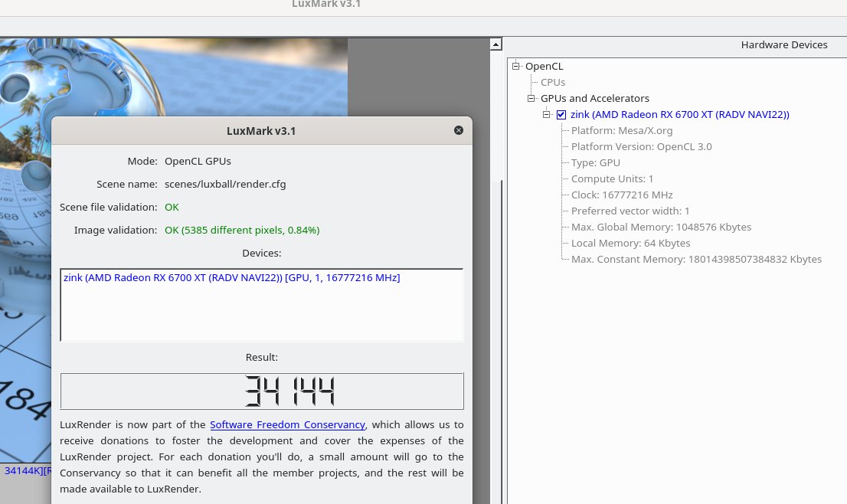
Task: Click the Scene file validation OK text
Action: (x=172, y=207)
